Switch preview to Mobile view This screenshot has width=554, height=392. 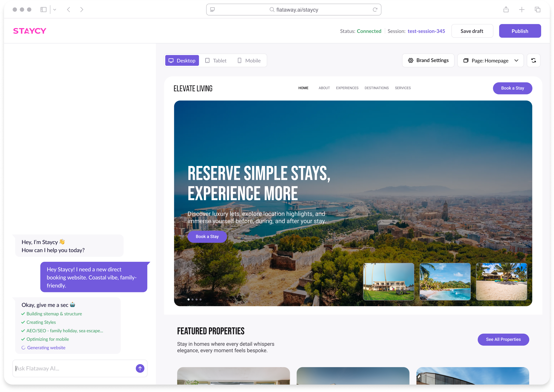tap(249, 60)
